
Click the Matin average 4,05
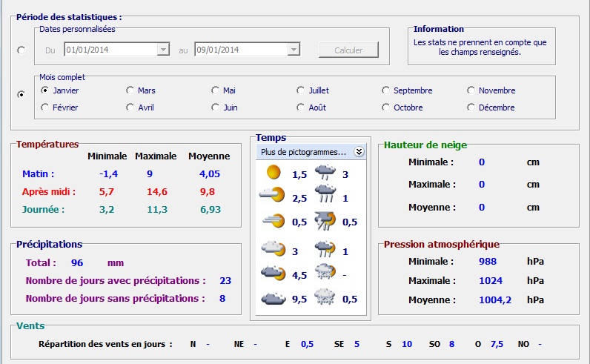click(x=210, y=174)
